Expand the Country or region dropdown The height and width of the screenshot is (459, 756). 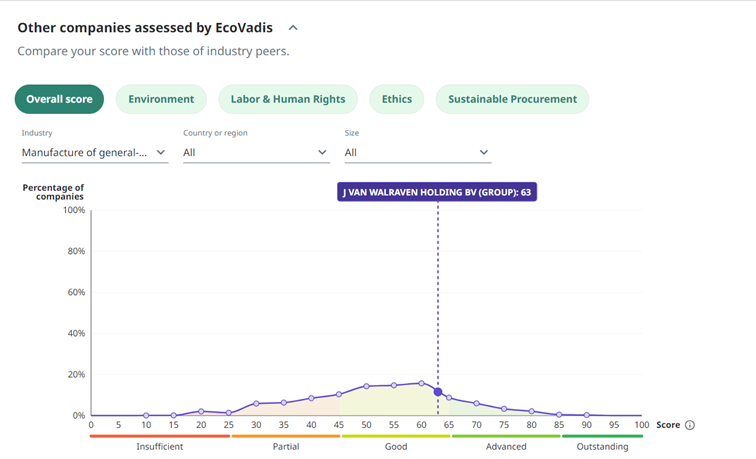[255, 152]
